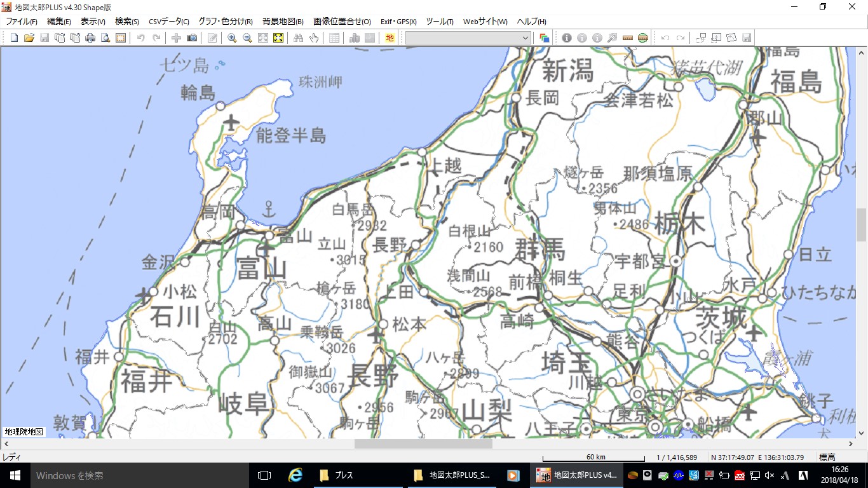Click the red 地 background map icon
This screenshot has height=488, width=868.
[390, 38]
